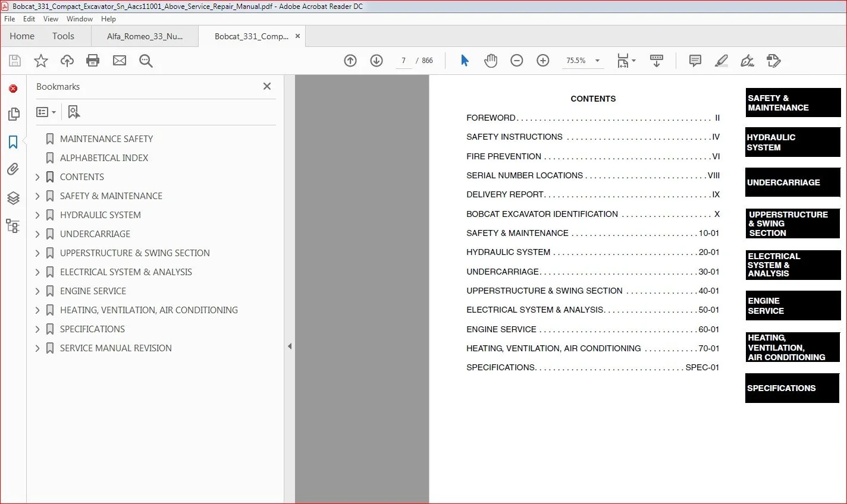Image resolution: width=847 pixels, height=504 pixels.
Task: Expand ENGINE SERVICE bookmark
Action: [x=37, y=291]
